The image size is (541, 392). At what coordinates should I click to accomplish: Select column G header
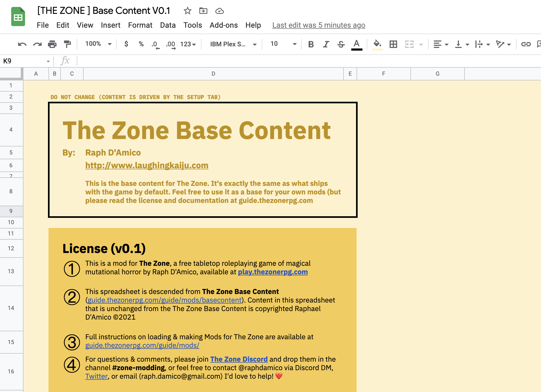438,74
